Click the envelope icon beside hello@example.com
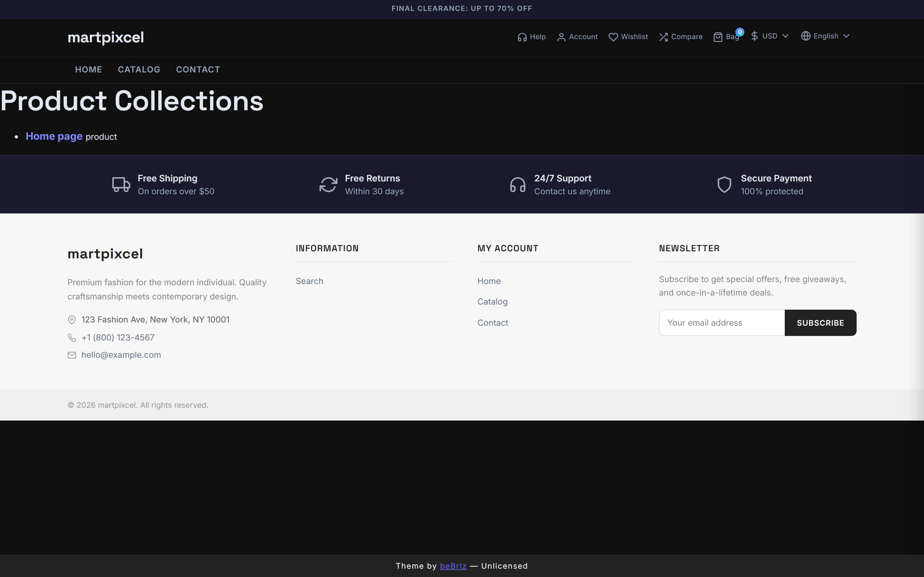The width and height of the screenshot is (924, 577). [x=72, y=355]
